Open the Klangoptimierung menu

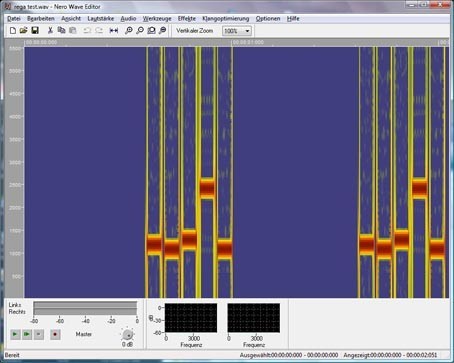[x=226, y=19]
